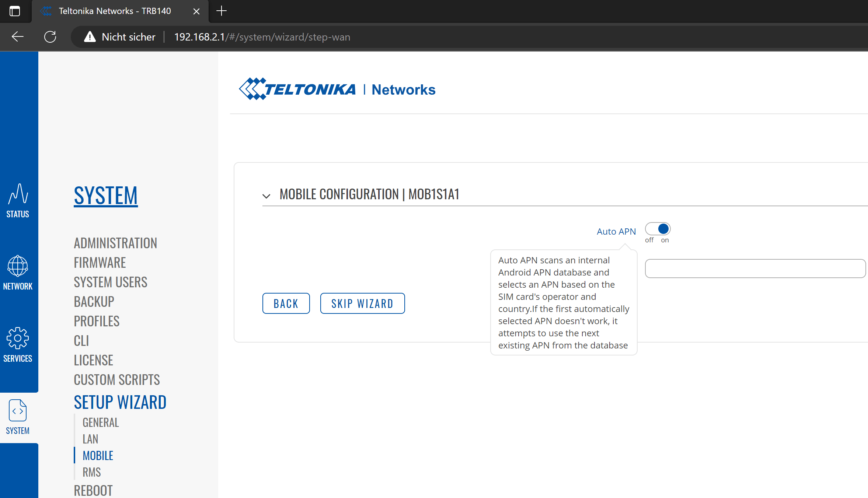Expand the Setup Wizard menu heading
868x498 pixels.
(120, 402)
